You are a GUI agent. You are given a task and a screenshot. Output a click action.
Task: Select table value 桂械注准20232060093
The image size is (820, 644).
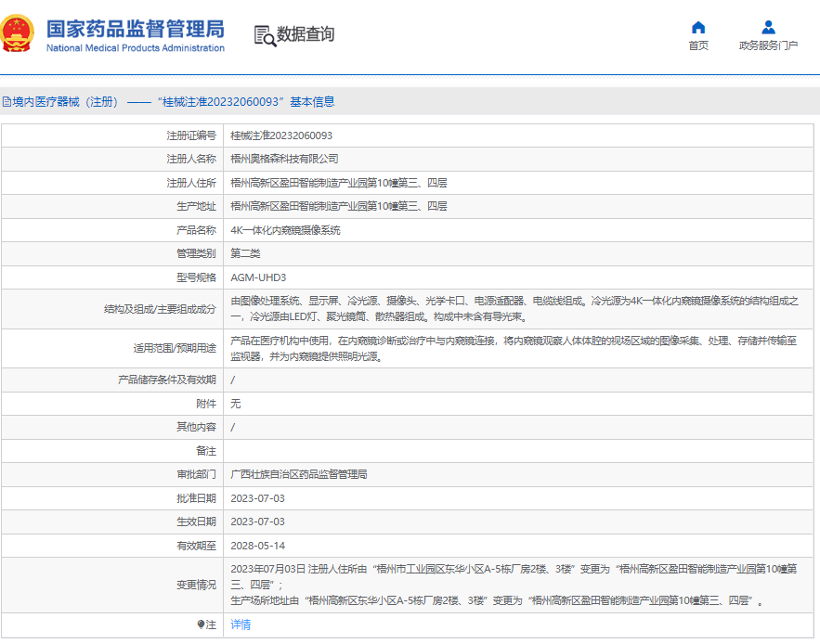pyautogui.click(x=281, y=135)
